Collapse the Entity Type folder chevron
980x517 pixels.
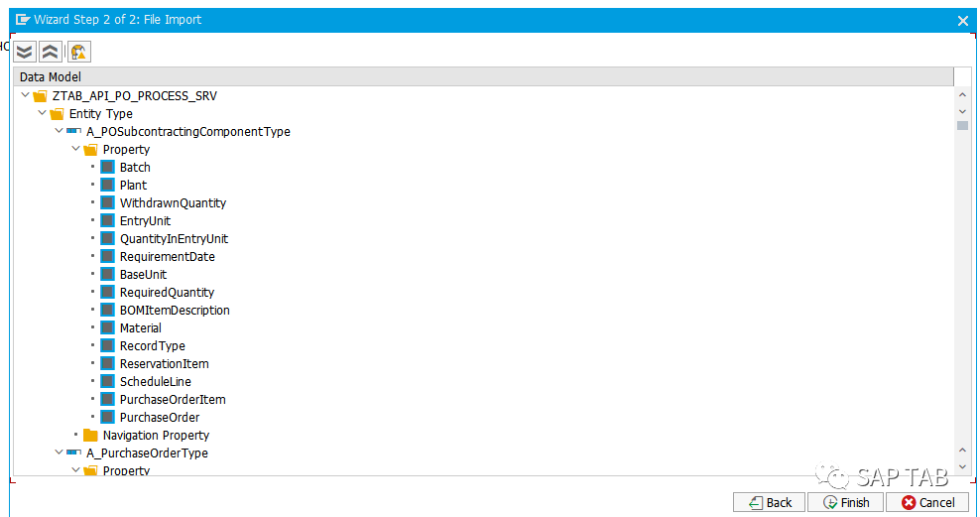42,113
